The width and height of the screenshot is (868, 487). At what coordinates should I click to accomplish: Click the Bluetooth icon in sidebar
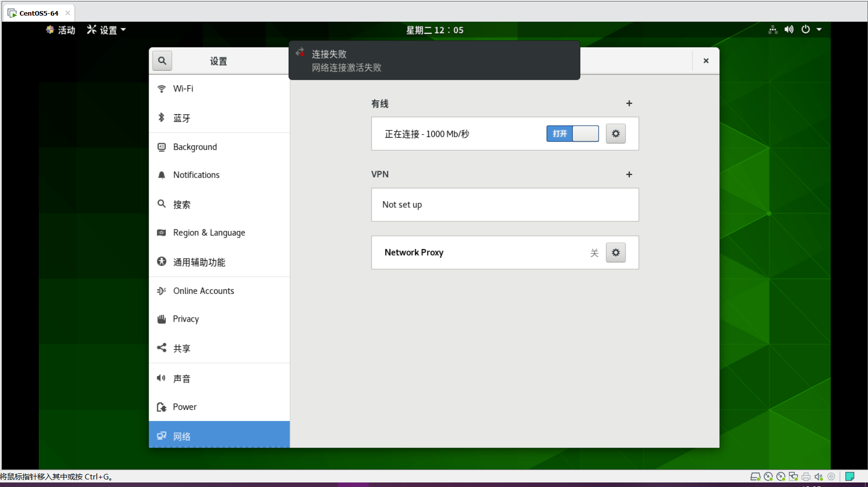click(x=161, y=117)
